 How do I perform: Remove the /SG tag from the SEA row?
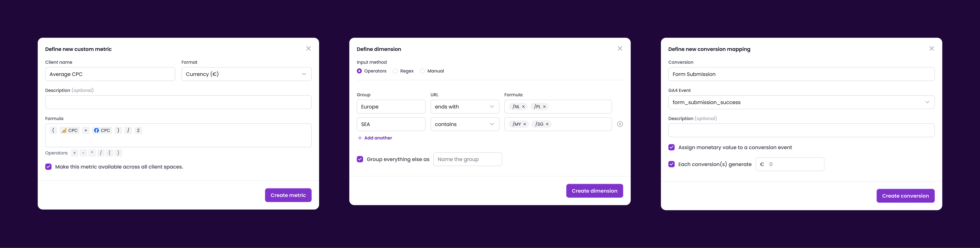coord(548,124)
